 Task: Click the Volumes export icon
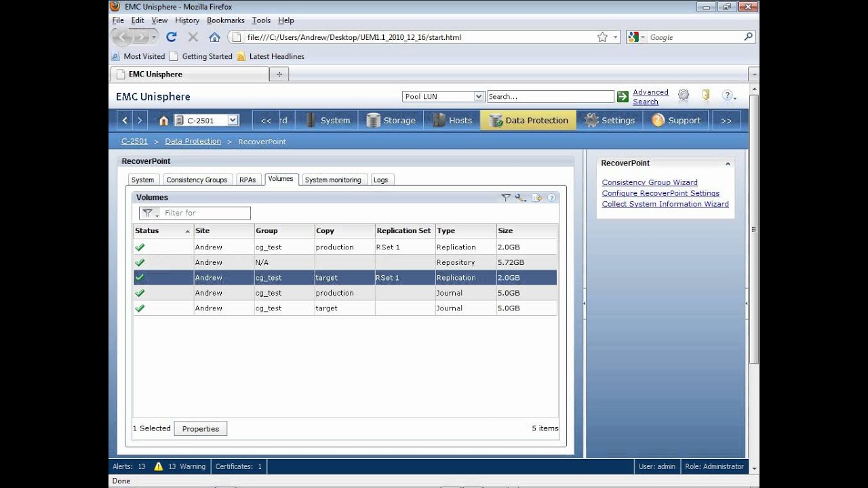click(x=537, y=198)
